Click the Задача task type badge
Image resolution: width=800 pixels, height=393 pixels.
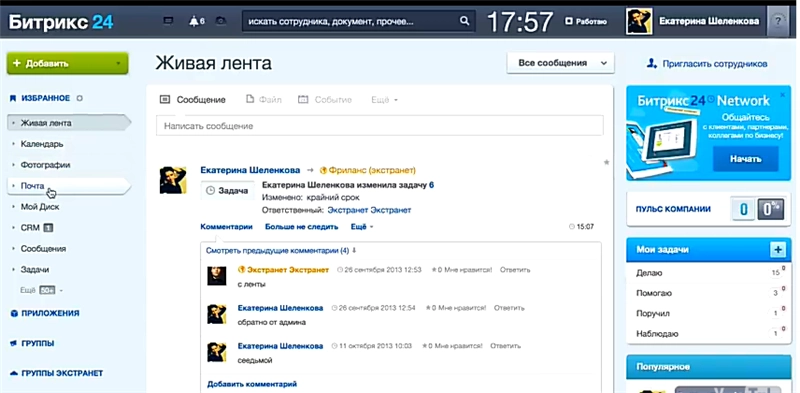click(x=228, y=190)
